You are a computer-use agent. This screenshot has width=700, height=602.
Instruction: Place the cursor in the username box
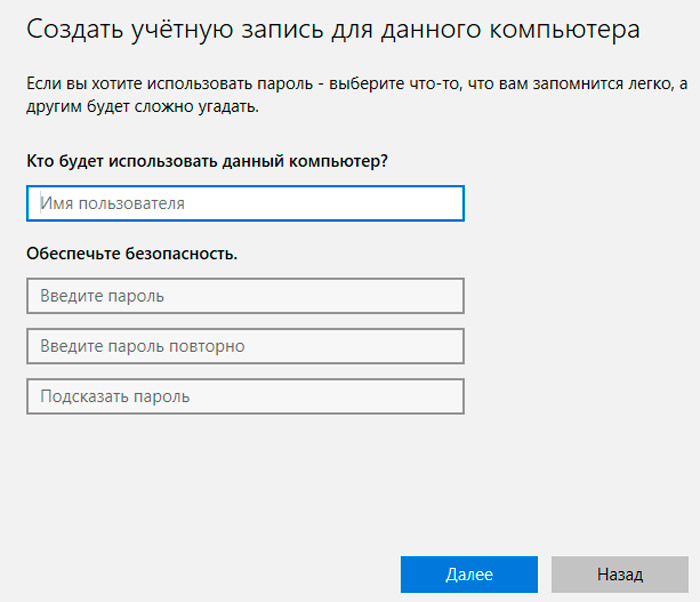tap(245, 203)
